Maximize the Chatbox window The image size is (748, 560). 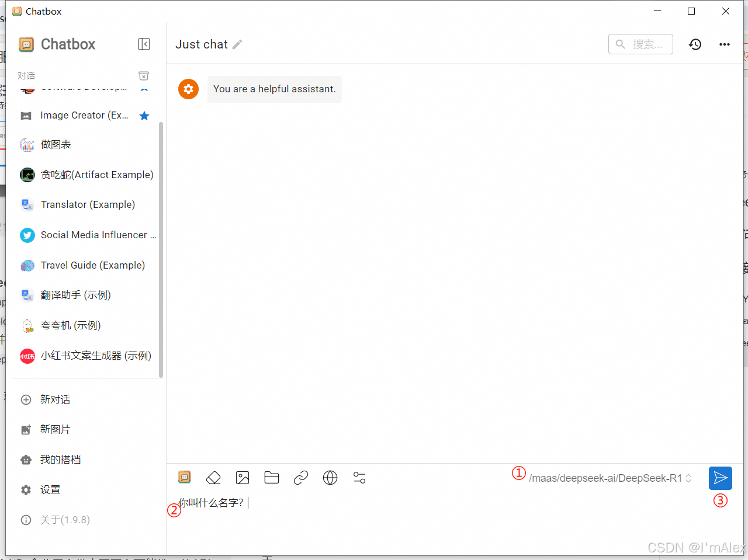coord(691,11)
